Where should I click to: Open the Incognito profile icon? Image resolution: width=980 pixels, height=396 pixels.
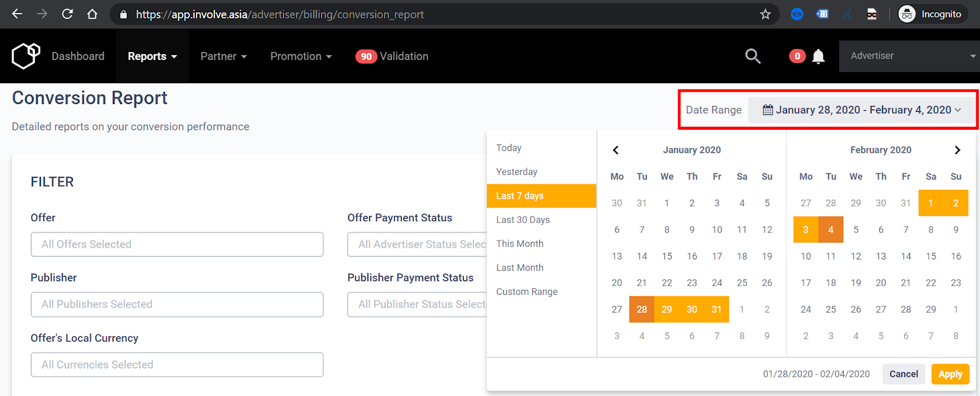pyautogui.click(x=907, y=14)
